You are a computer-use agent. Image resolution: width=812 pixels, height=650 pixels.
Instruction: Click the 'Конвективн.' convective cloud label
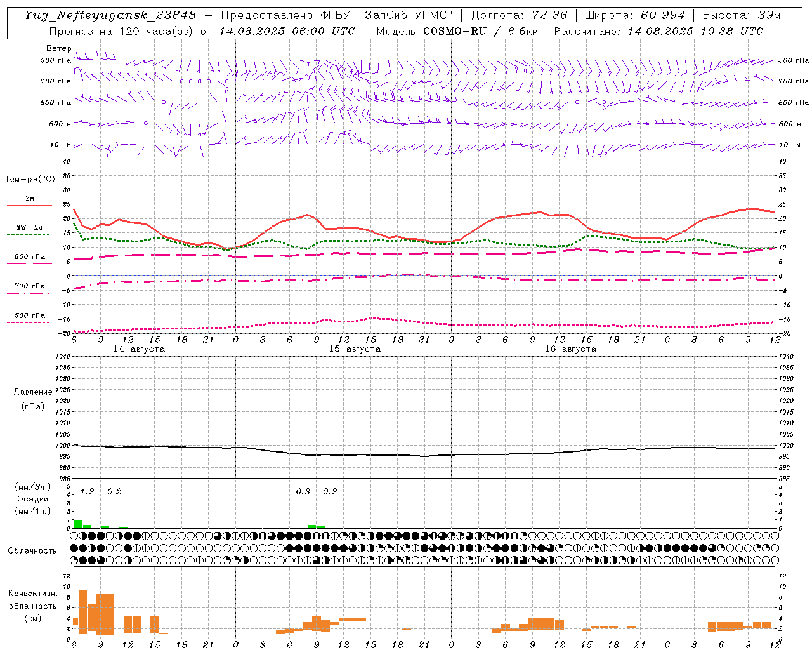tap(33, 594)
